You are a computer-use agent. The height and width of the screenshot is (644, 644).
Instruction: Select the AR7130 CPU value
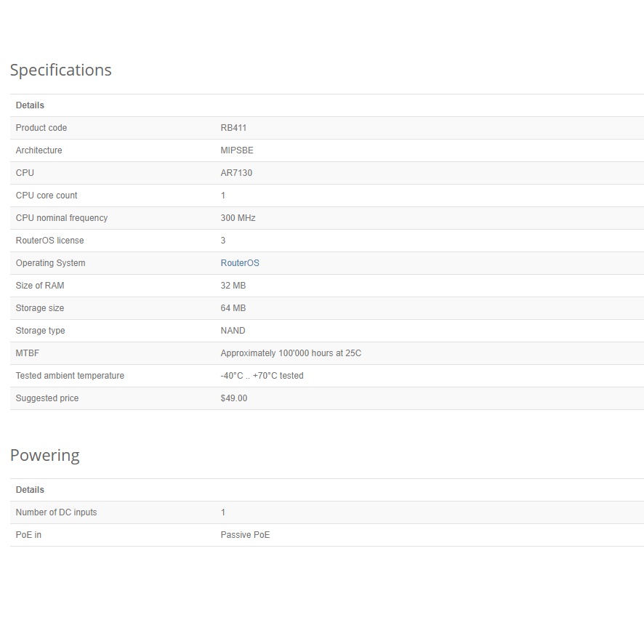click(x=236, y=173)
